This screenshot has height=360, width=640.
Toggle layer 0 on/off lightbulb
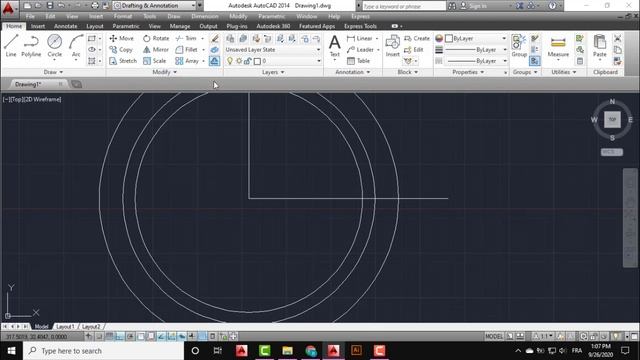230,61
